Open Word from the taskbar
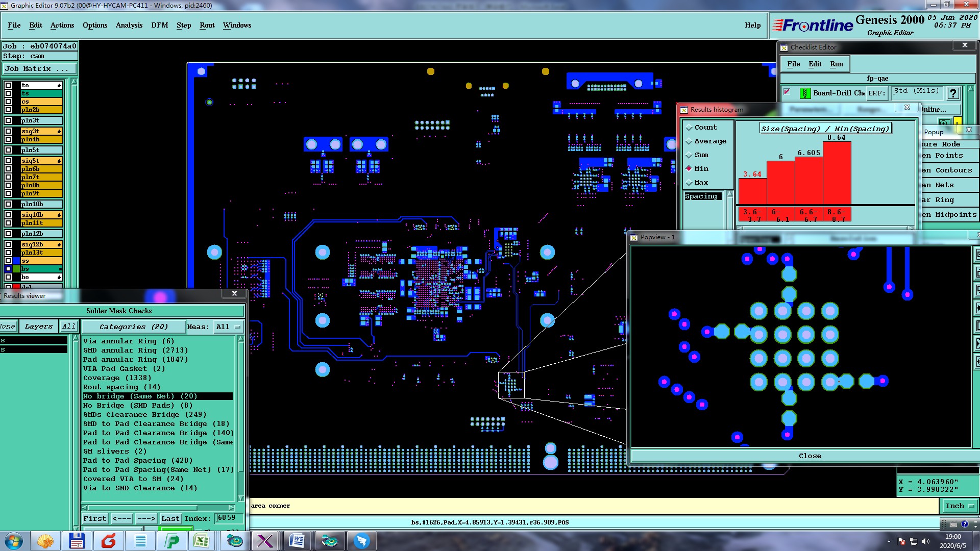This screenshot has height=551, width=980. [x=297, y=541]
